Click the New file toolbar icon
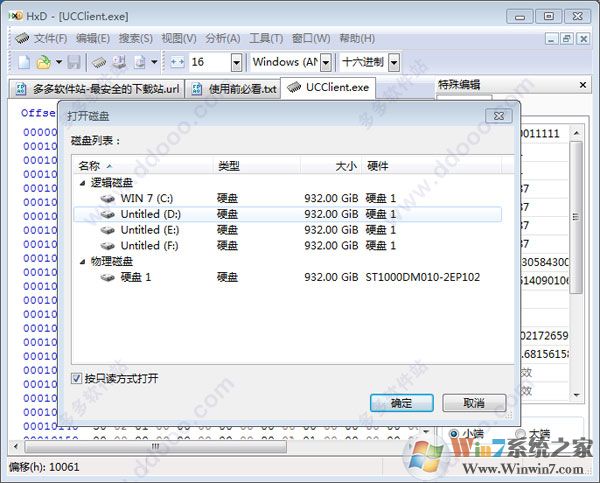 pyautogui.click(x=24, y=62)
